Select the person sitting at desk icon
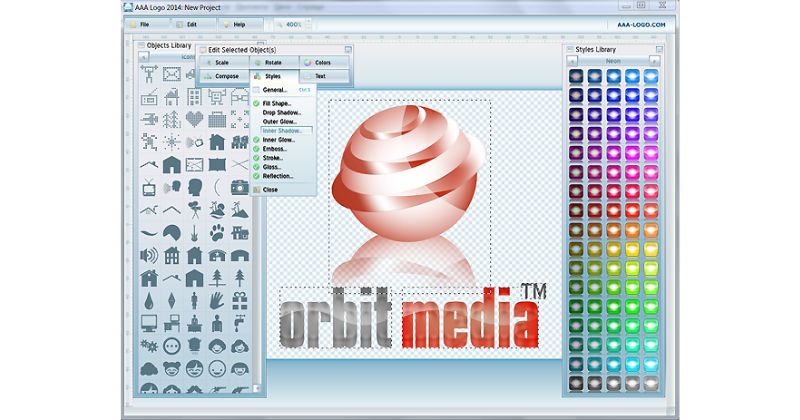 194,323
